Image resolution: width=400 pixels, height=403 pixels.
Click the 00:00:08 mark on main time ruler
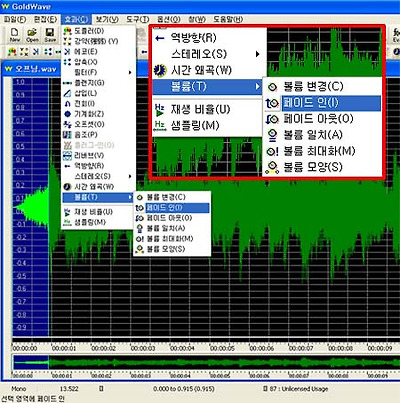340,348
